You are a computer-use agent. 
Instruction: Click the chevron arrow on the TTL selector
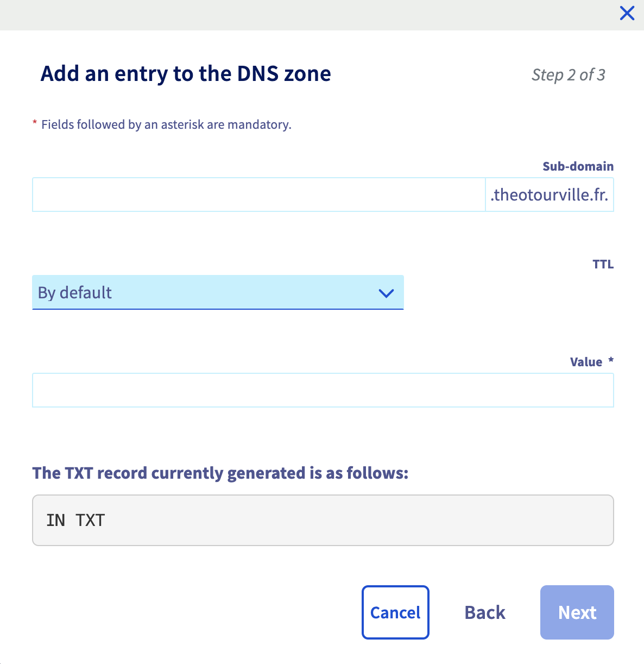coord(386,293)
